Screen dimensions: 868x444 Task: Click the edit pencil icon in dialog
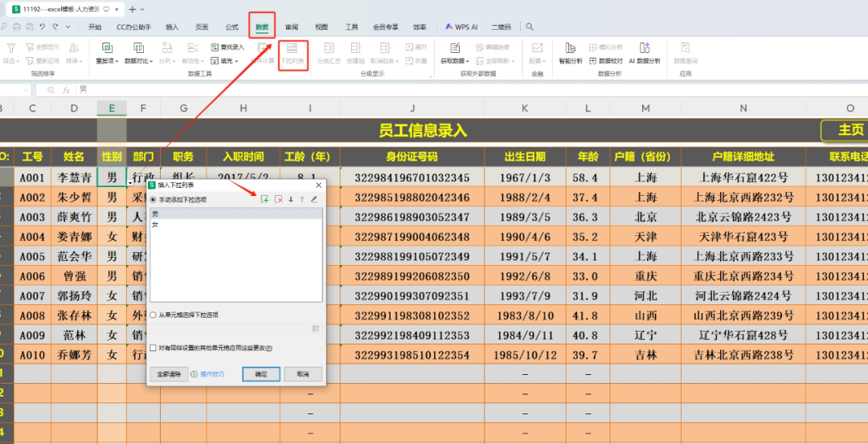pyautogui.click(x=314, y=199)
